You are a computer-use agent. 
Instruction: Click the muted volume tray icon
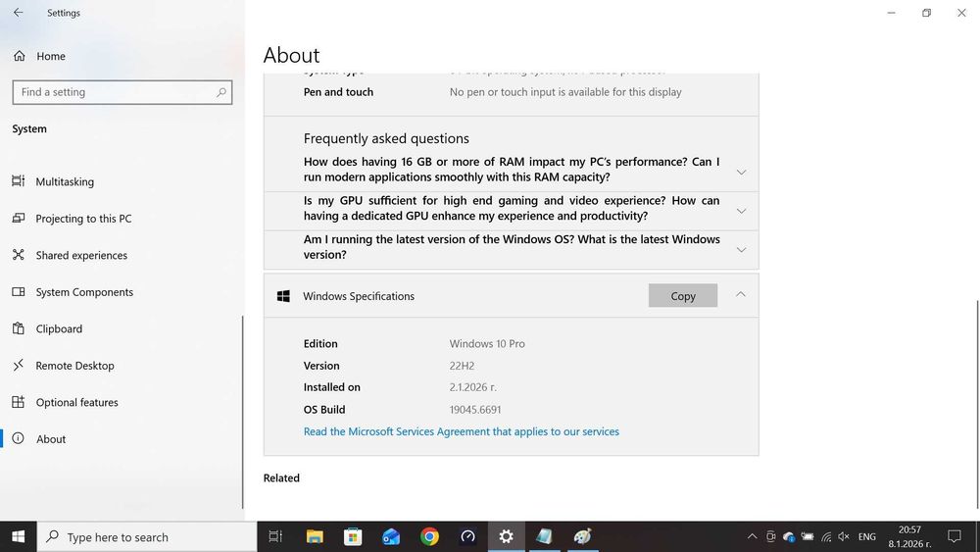(844, 536)
